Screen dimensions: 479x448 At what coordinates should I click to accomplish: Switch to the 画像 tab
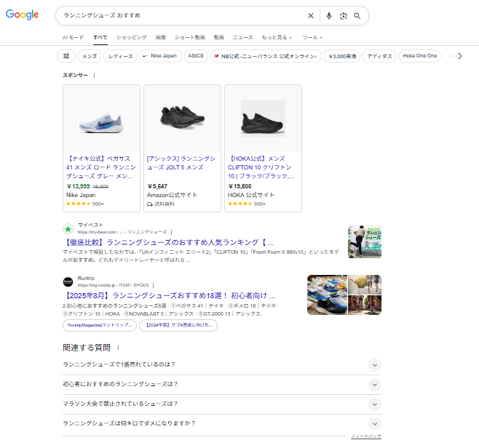pyautogui.click(x=160, y=36)
